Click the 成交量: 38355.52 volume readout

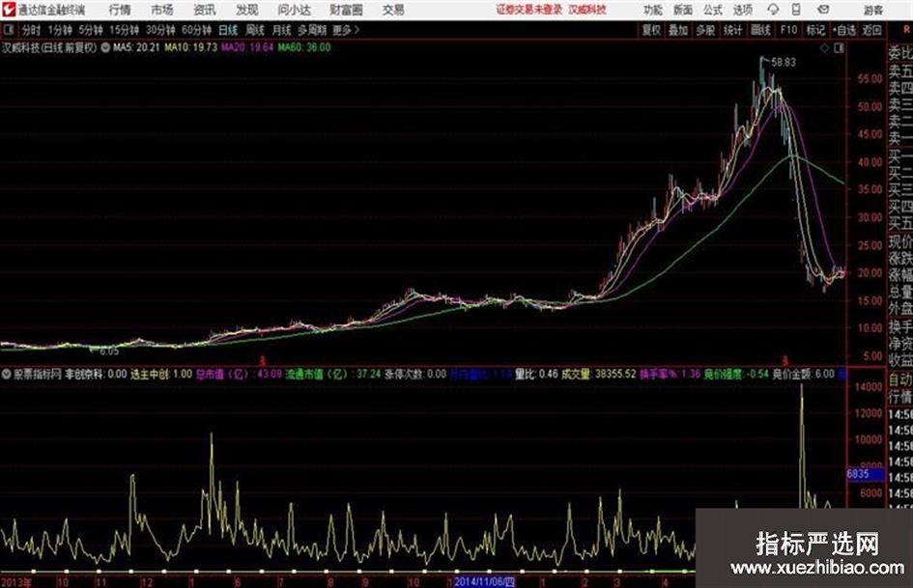598,374
